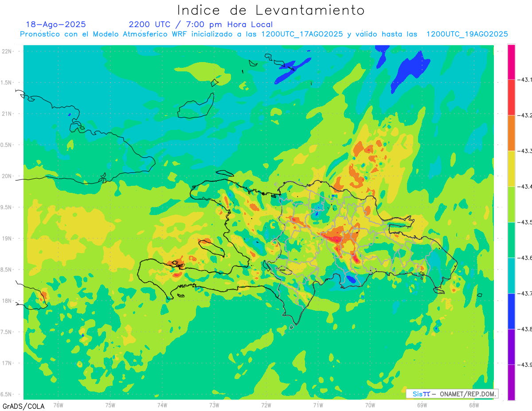Viewport: 532px width, 411px height.
Task: Click the 21N latitude label
Action: (7, 114)
